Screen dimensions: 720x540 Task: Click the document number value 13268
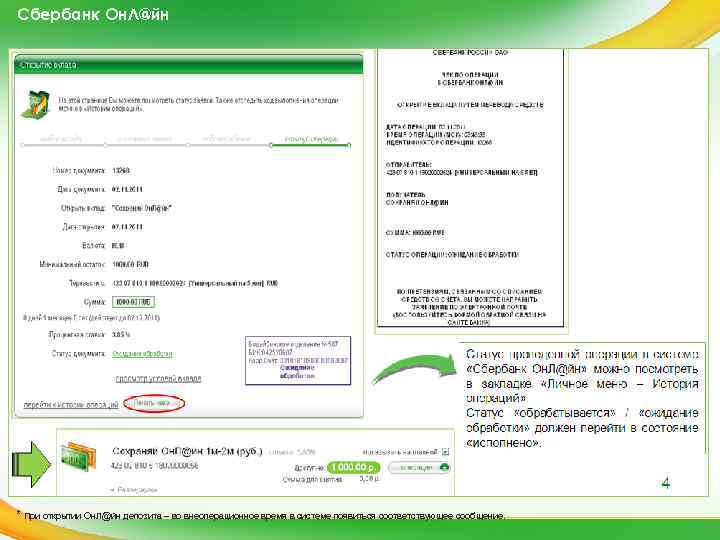point(121,170)
